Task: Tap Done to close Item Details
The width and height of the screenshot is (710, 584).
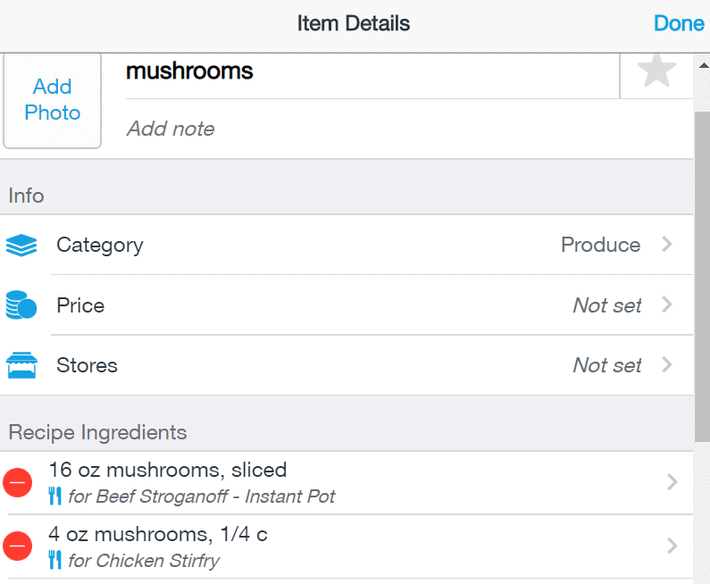Action: 679,24
